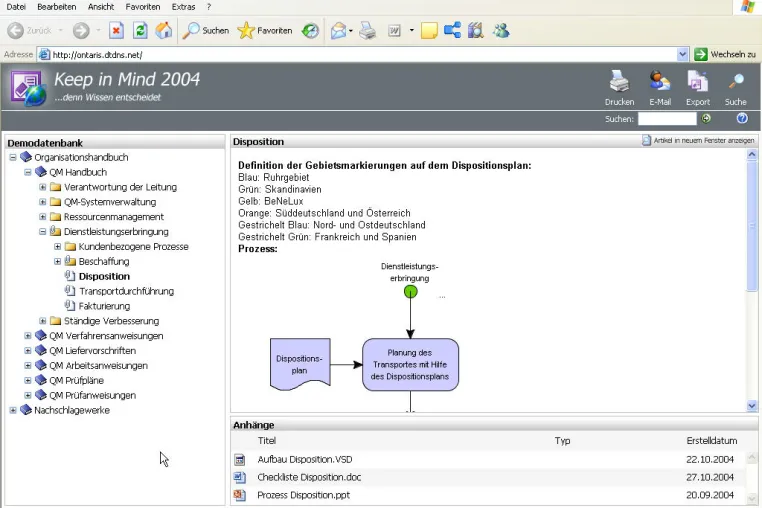Open attachment Checkliste Disposition.doc

click(x=309, y=477)
